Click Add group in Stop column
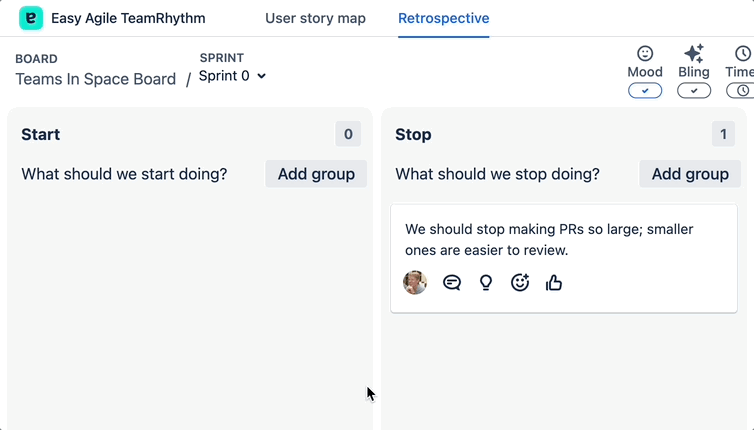Viewport: 754px width, 430px height. point(690,174)
